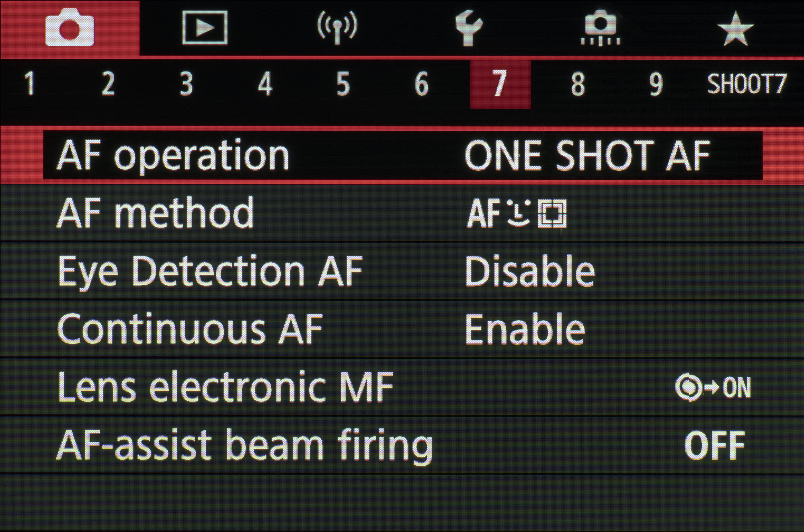Toggle Eye Detection AF Disable setting
The width and height of the screenshot is (804, 532).
[x=529, y=271]
